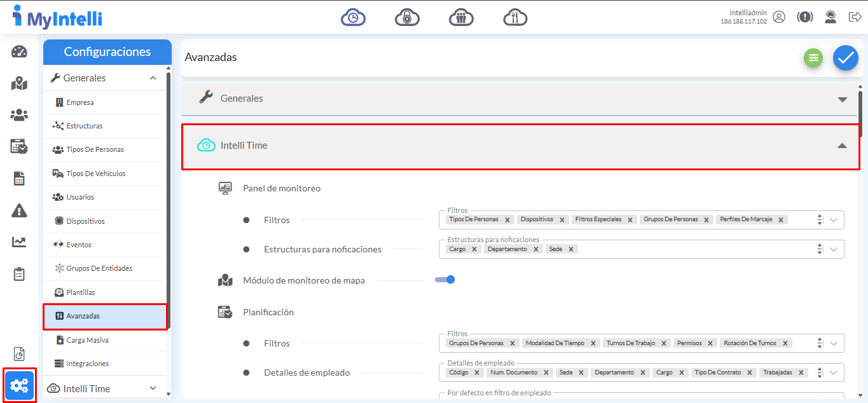The width and height of the screenshot is (868, 403).
Task: Collapse the Intelli Time accordion section
Action: click(x=842, y=146)
